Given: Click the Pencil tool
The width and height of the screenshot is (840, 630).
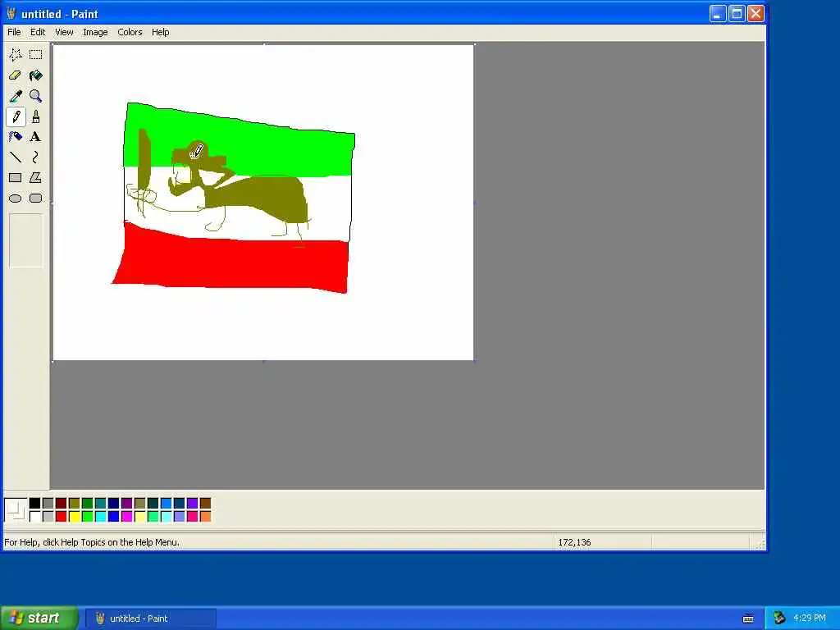Looking at the screenshot, I should [x=16, y=116].
